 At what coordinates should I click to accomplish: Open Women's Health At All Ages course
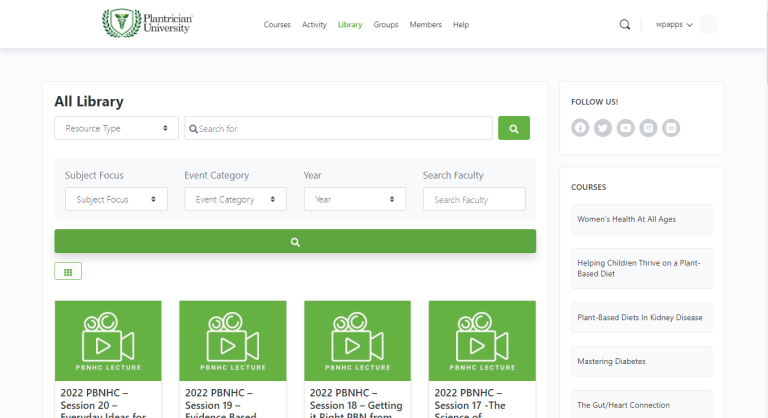tap(641, 219)
